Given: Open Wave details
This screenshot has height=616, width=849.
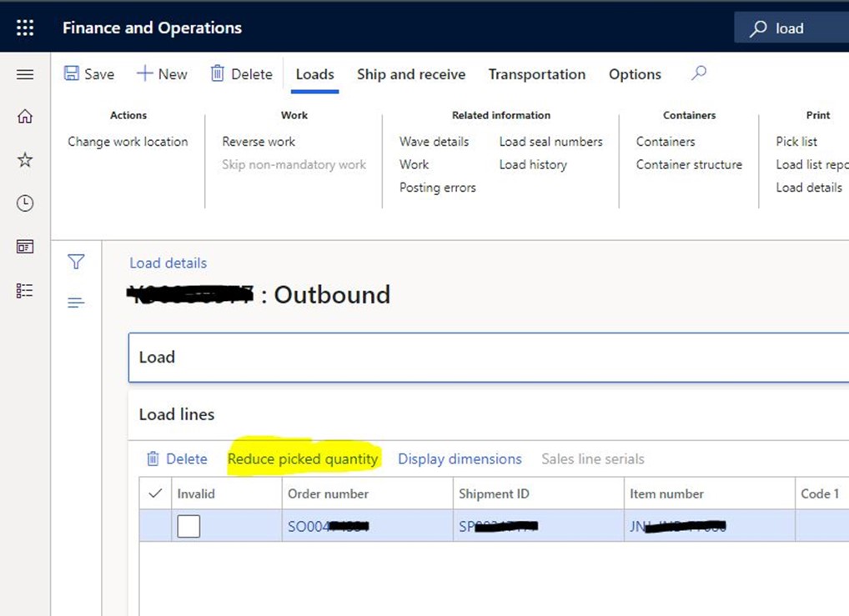Looking at the screenshot, I should tap(435, 142).
